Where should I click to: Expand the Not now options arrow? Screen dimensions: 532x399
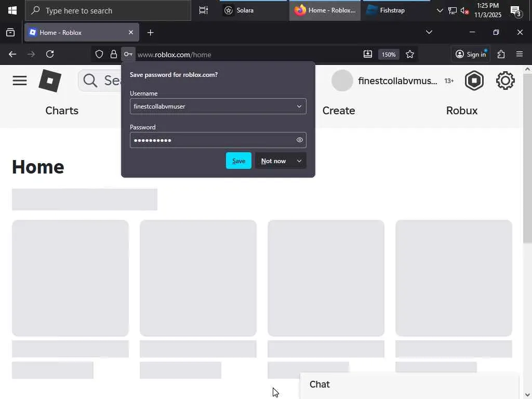point(299,161)
